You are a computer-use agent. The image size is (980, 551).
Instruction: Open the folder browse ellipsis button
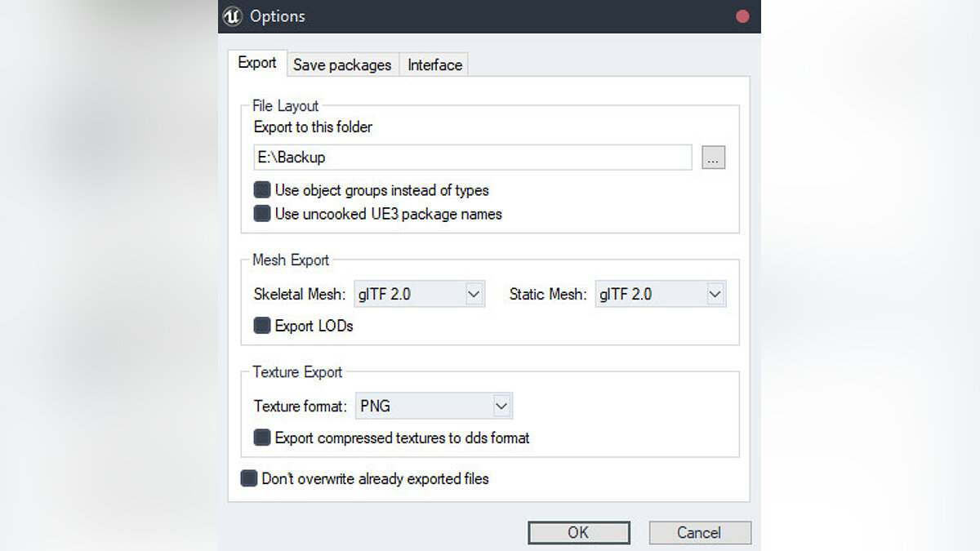click(713, 158)
